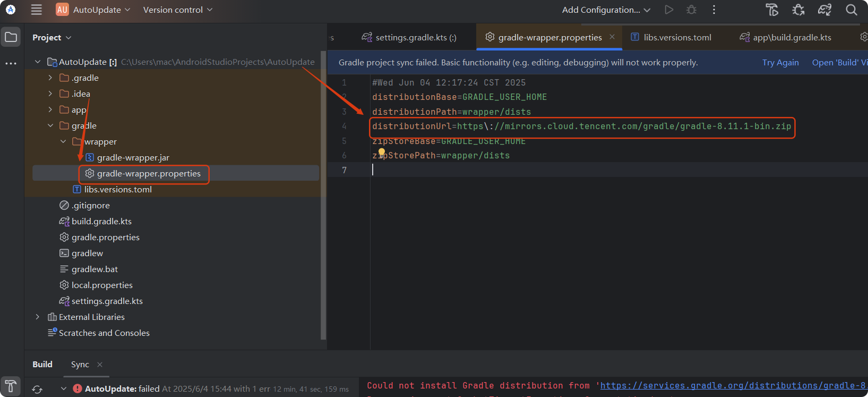Open the Build tool window tab

pyautogui.click(x=42, y=364)
